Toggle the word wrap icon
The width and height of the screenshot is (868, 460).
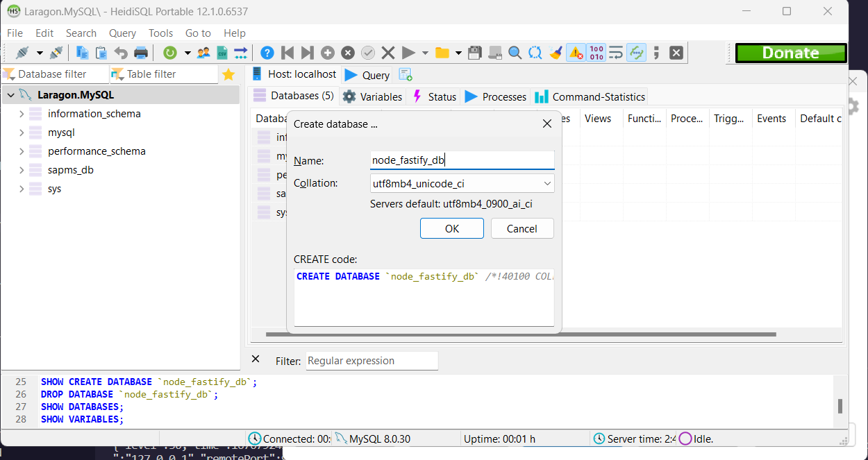coord(616,53)
